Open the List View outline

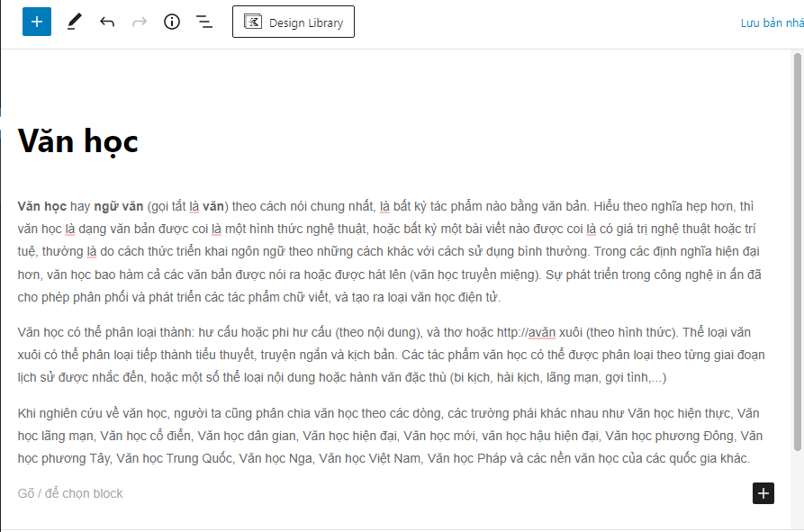click(x=204, y=22)
